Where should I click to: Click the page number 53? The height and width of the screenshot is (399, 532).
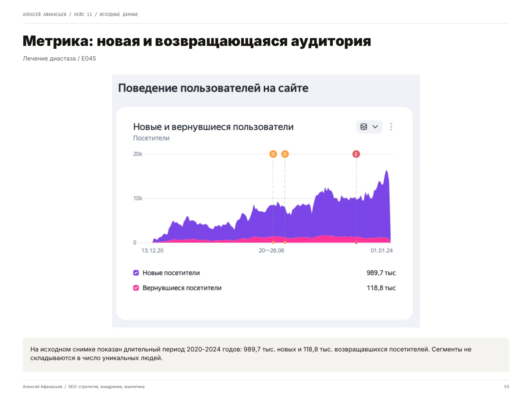pos(507,387)
